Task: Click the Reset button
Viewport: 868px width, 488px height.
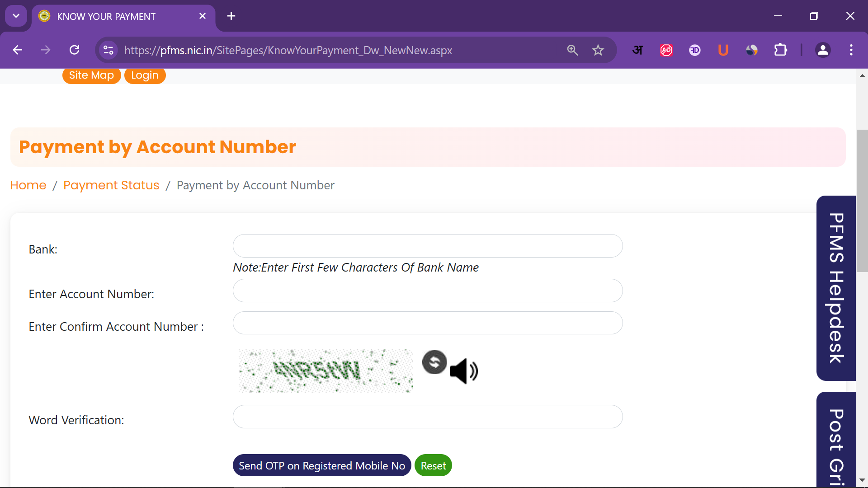Action: coord(434,465)
